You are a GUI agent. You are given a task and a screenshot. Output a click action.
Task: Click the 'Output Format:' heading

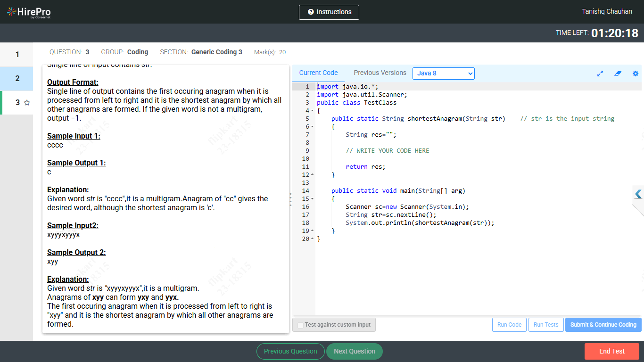(73, 82)
